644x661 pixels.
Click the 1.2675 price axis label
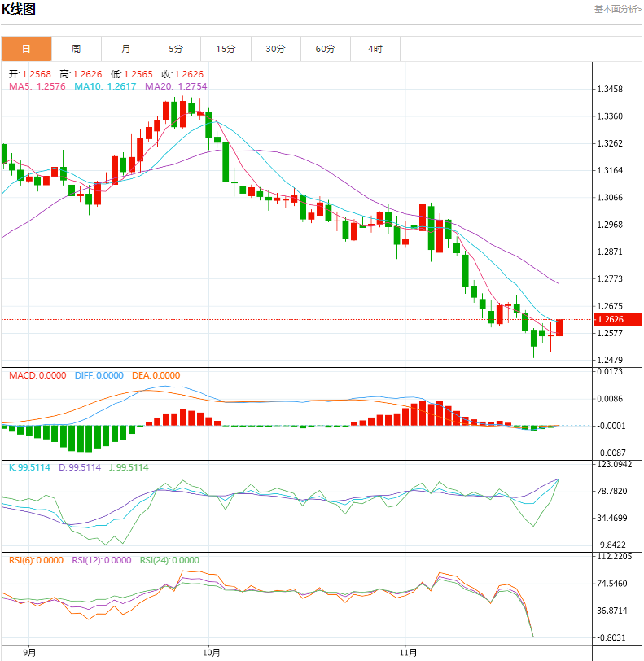click(x=610, y=306)
